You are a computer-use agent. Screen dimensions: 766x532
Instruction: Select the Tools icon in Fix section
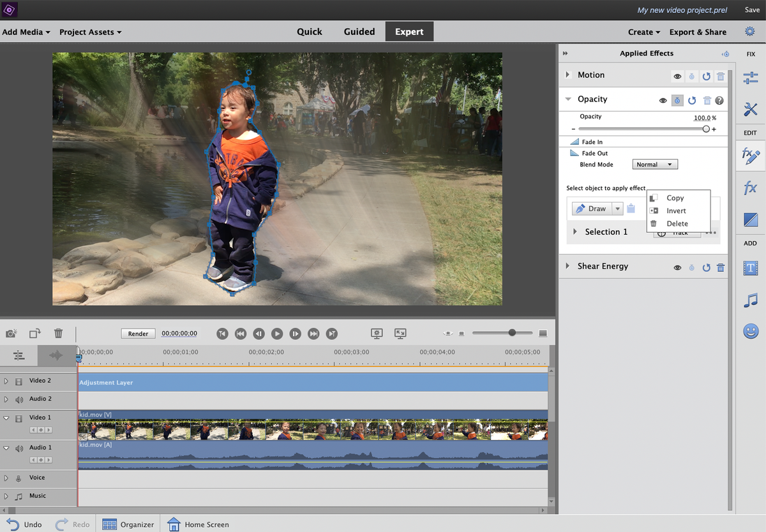[750, 108]
